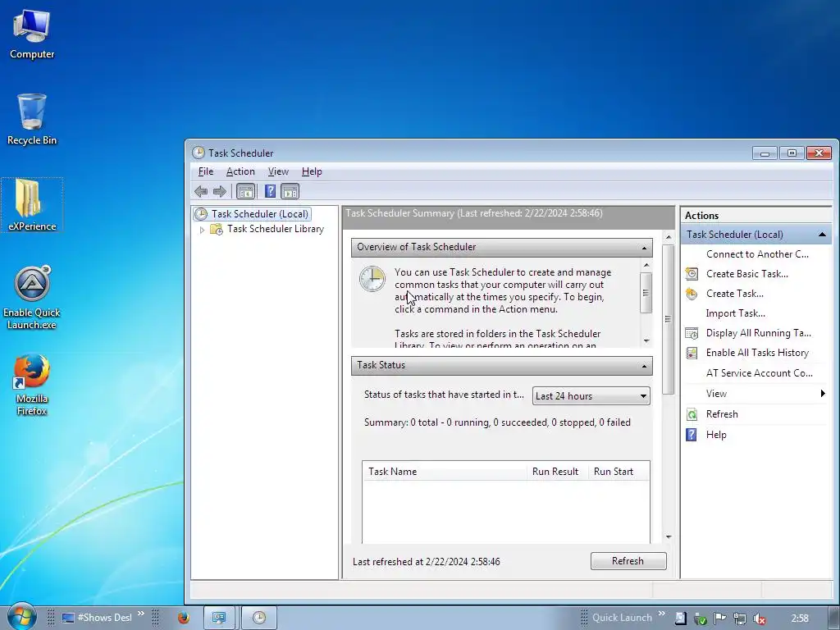Screen dimensions: 840x630
Task: Click the Task Scheduler (Local) clock icon in tree
Action: [201, 214]
